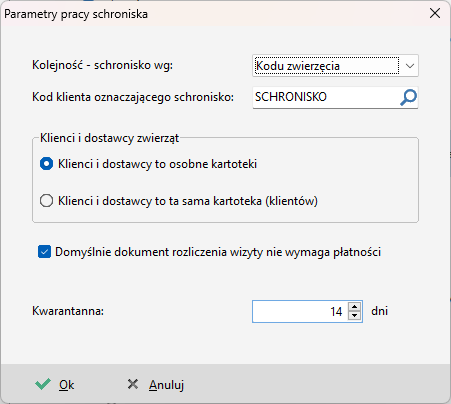The height and width of the screenshot is (404, 451).
Task: Cancel changes with the Anuluj button
Action: 156,385
